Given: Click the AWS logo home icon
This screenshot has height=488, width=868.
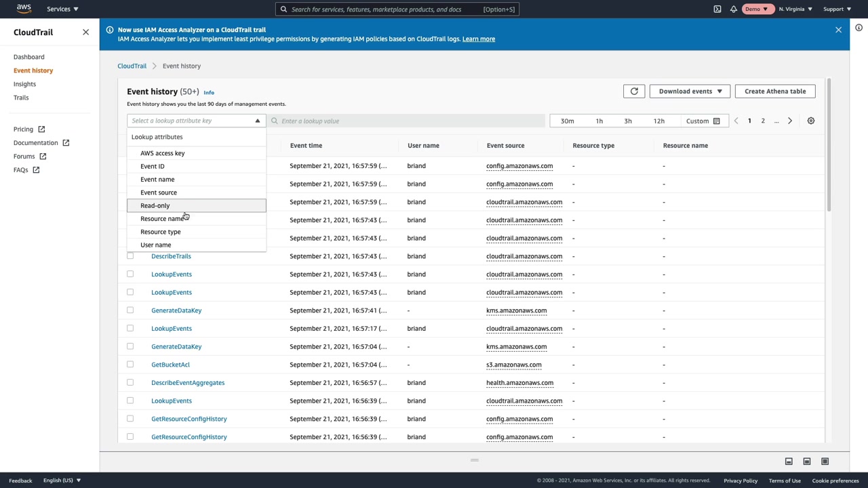Looking at the screenshot, I should coord(24,9).
